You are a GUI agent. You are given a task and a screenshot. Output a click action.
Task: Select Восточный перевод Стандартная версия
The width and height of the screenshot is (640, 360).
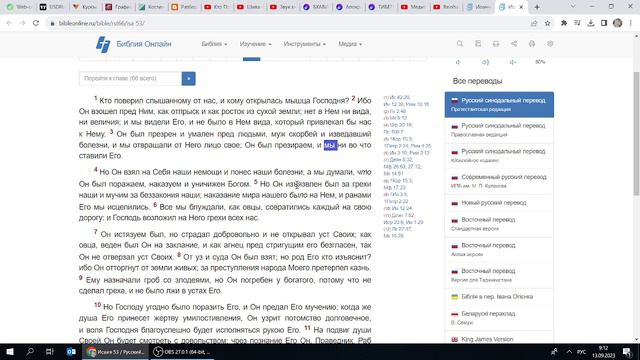pyautogui.click(x=499, y=224)
